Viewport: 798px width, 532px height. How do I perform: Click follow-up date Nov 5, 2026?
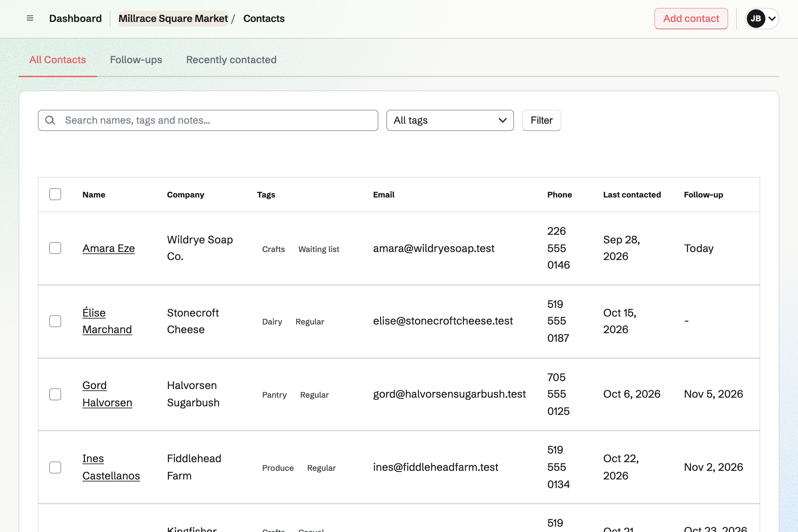click(713, 394)
